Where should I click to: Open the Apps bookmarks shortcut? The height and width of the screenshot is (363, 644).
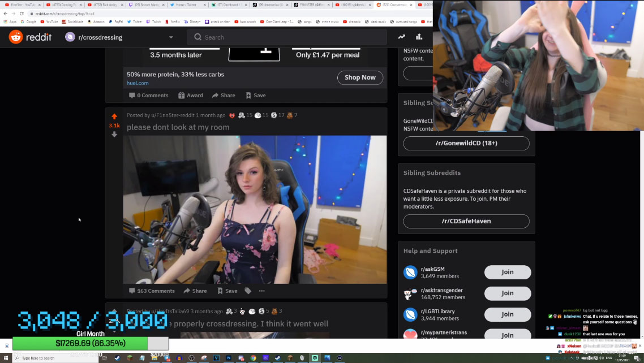(x=10, y=21)
